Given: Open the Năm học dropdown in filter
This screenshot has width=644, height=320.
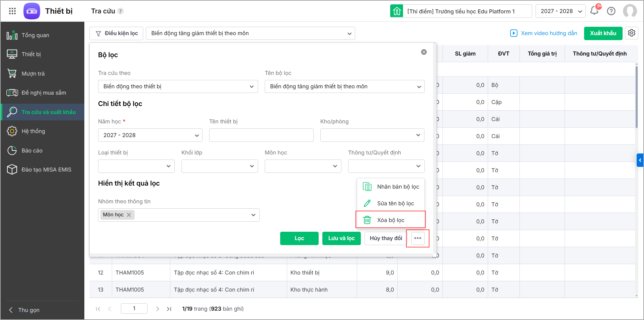Looking at the screenshot, I should tap(150, 135).
